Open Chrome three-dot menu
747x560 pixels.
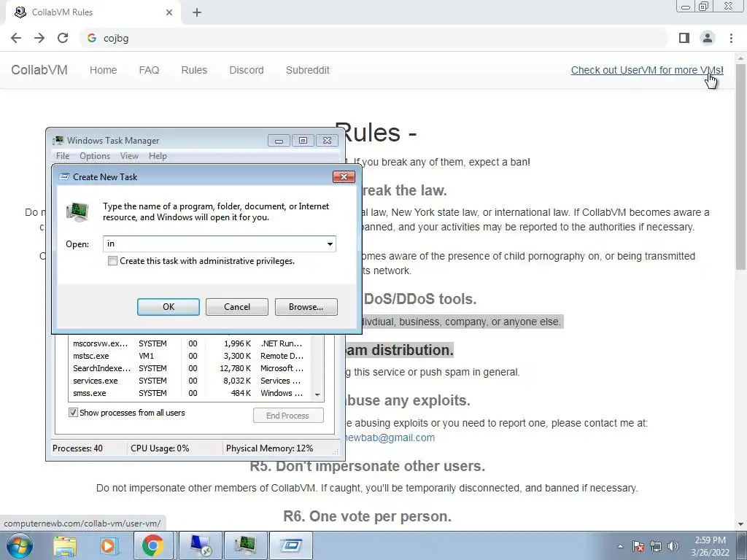point(731,38)
